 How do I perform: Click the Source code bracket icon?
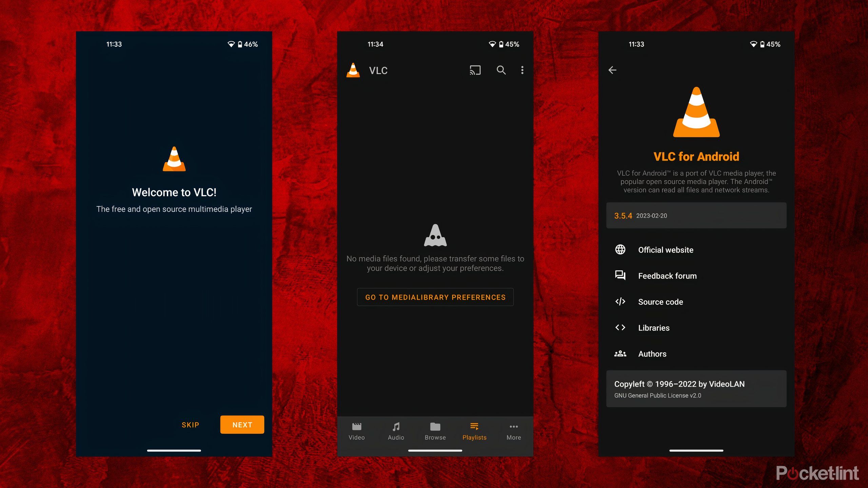620,302
